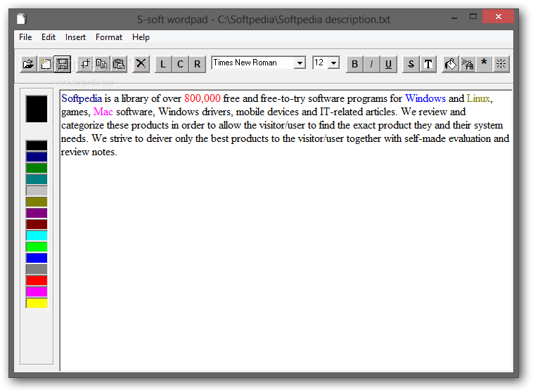
Task: Open the font name dropdown arrow
Action: pyautogui.click(x=300, y=63)
